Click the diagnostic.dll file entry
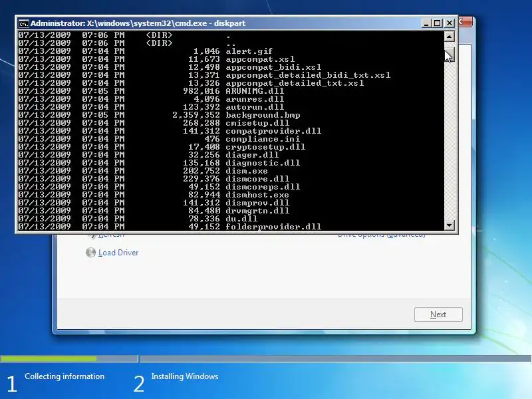This screenshot has height=399, width=532. pos(263,163)
